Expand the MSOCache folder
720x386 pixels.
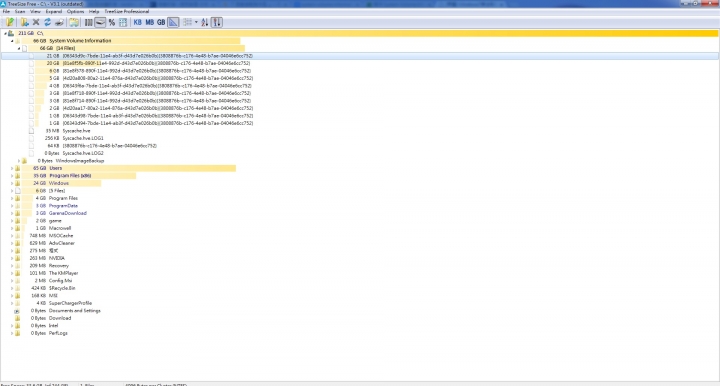pyautogui.click(x=12, y=236)
